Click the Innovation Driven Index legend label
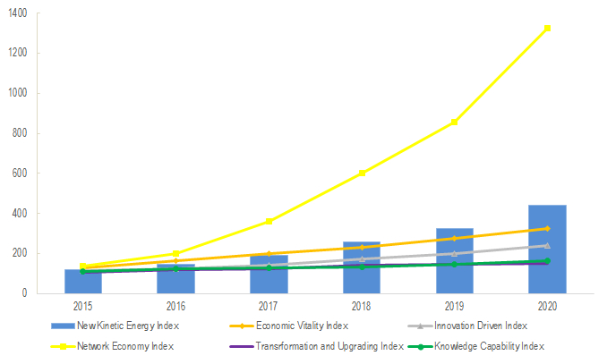 (x=483, y=325)
